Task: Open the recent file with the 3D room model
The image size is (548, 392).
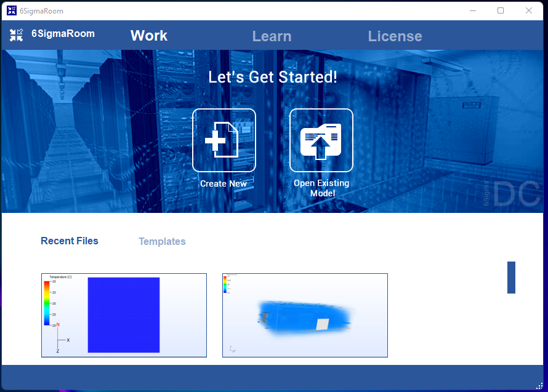Action: 305,315
